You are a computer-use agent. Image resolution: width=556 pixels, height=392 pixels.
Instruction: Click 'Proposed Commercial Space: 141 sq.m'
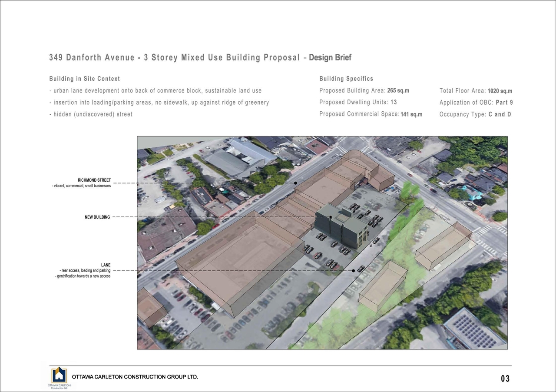(x=371, y=114)
